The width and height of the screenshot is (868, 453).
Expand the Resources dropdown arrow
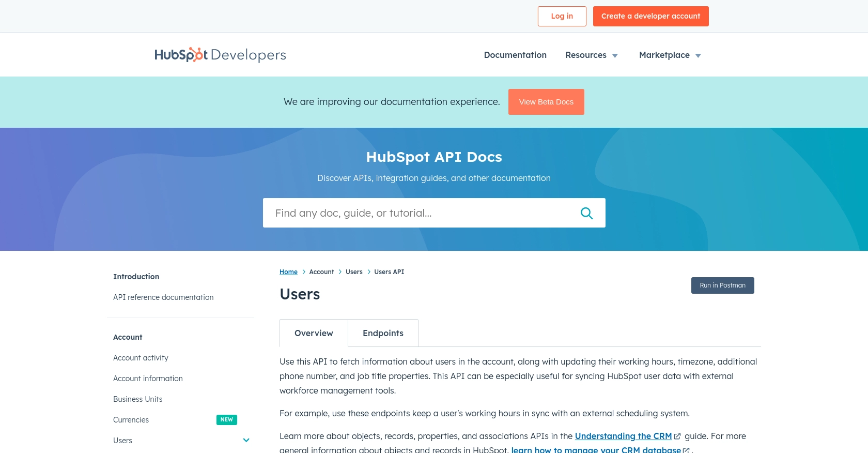[615, 56]
